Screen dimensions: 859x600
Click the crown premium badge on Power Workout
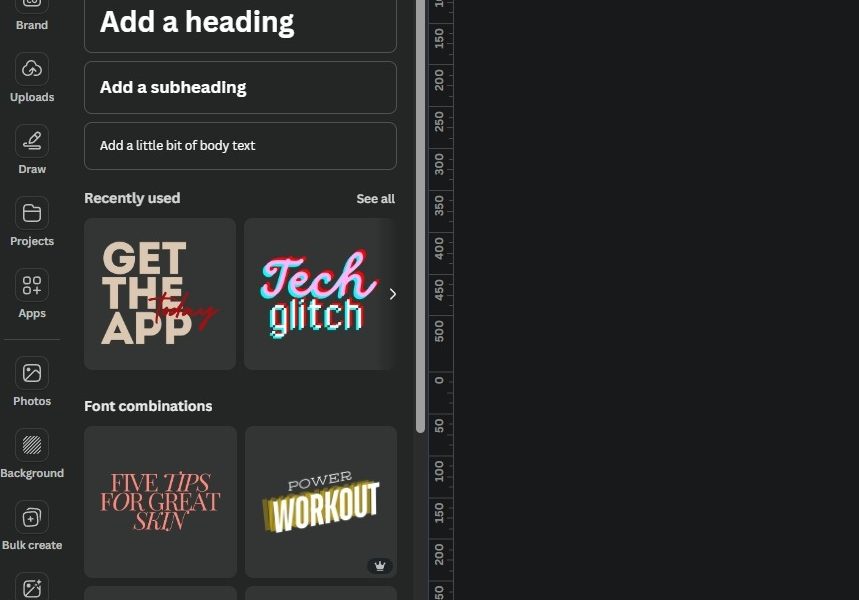[379, 565]
